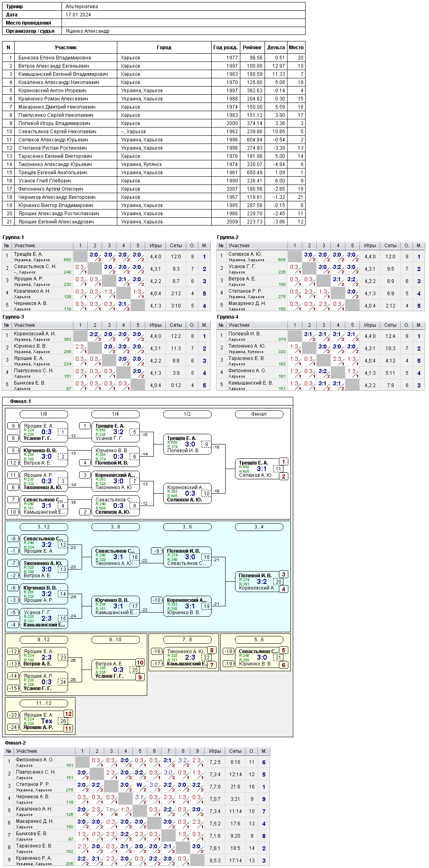The height and width of the screenshot is (868, 429).
Task: Click the W result in Степанов's Финал-2 row
Action: coord(139,785)
